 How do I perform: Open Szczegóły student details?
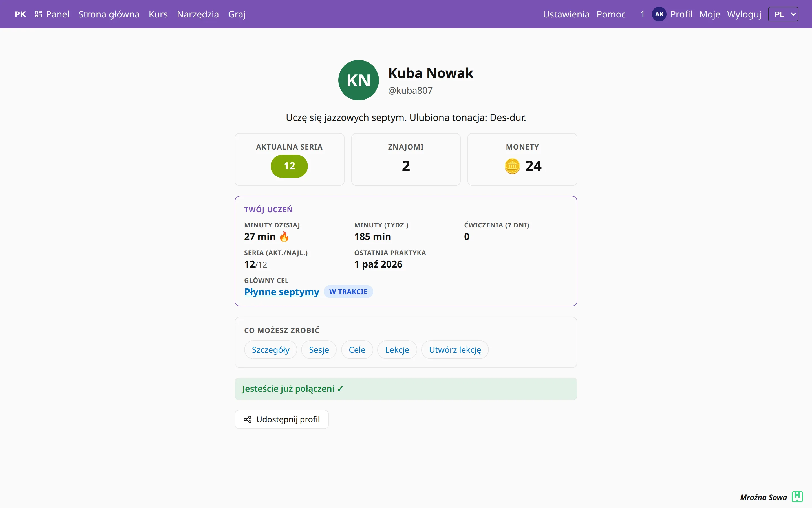(270, 350)
